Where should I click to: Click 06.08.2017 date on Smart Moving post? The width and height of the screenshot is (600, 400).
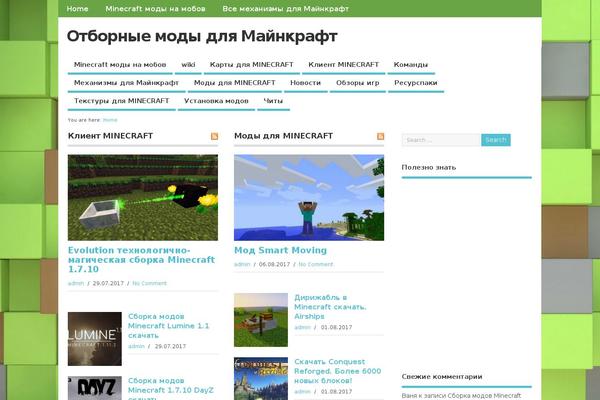[274, 264]
